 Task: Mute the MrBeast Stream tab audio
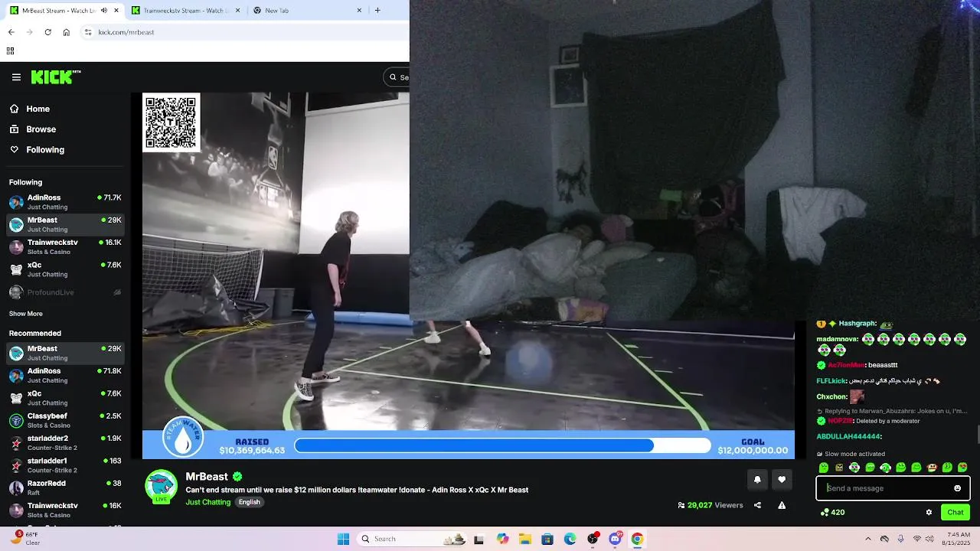[104, 11]
